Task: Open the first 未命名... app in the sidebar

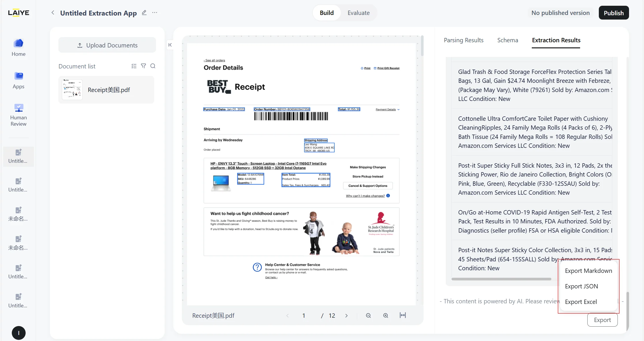Action: tap(18, 214)
